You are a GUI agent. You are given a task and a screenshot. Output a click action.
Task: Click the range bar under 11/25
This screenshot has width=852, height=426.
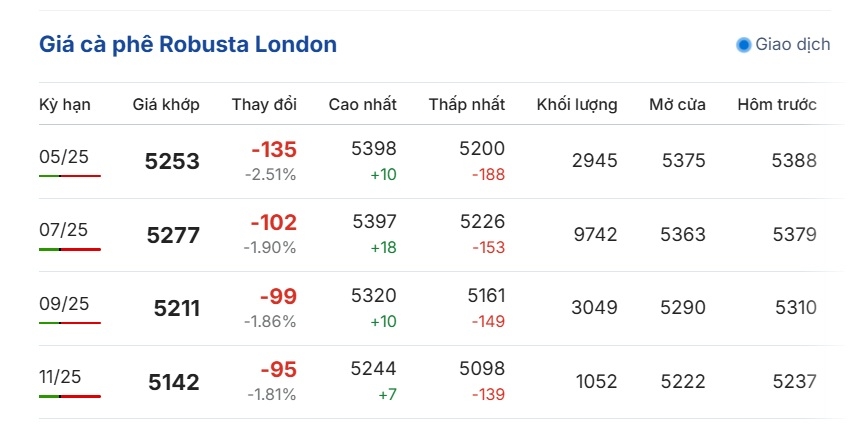click(70, 396)
